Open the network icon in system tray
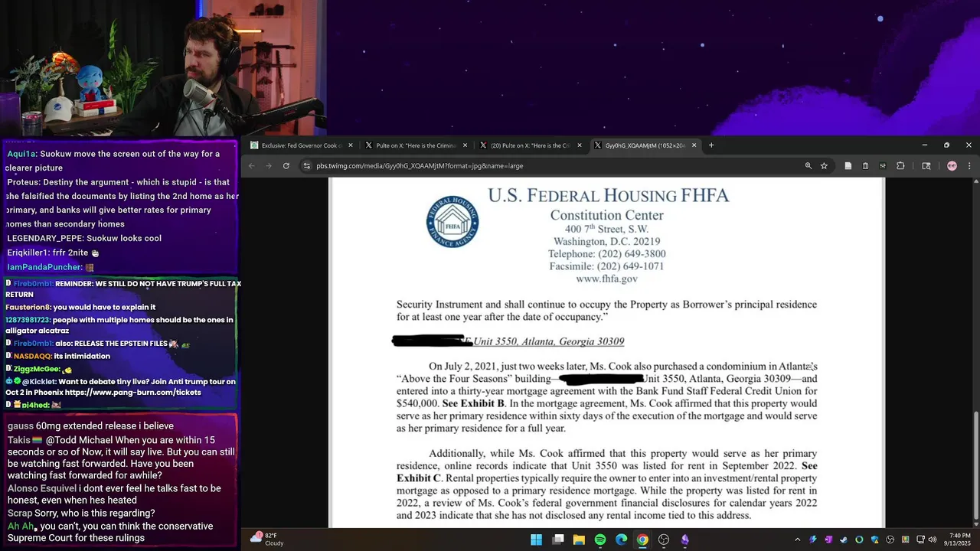The width and height of the screenshot is (980, 551). click(920, 540)
